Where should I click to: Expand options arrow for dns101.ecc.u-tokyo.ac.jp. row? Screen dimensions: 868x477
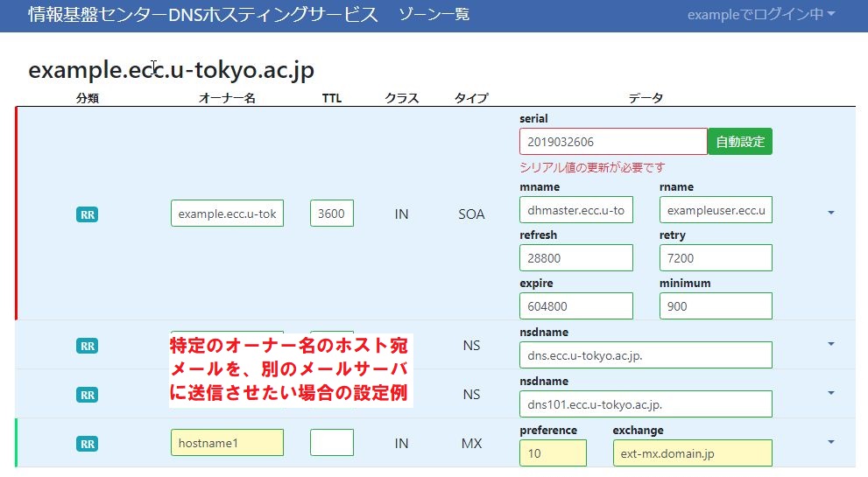click(831, 393)
